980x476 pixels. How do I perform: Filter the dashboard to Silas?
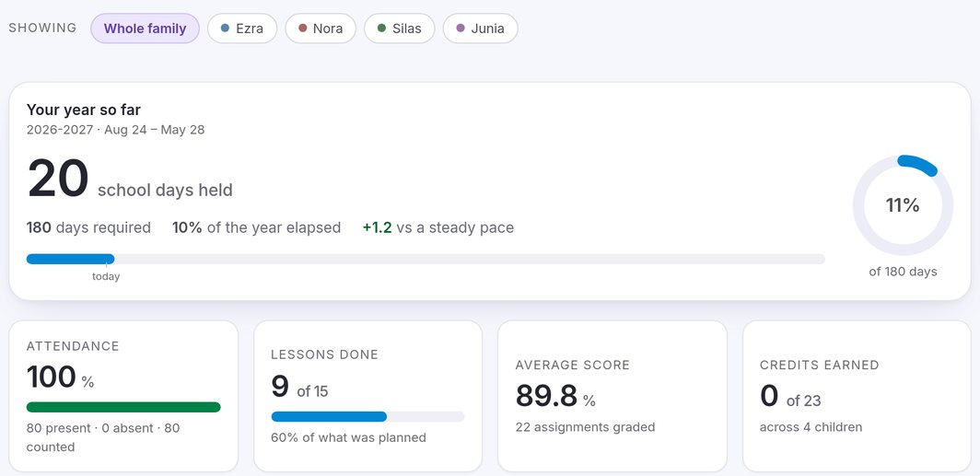[400, 29]
